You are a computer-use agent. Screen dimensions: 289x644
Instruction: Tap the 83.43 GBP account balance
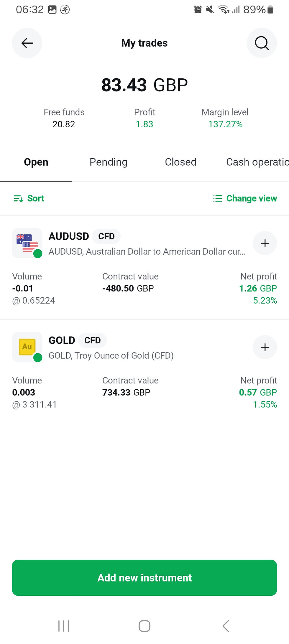(x=144, y=85)
